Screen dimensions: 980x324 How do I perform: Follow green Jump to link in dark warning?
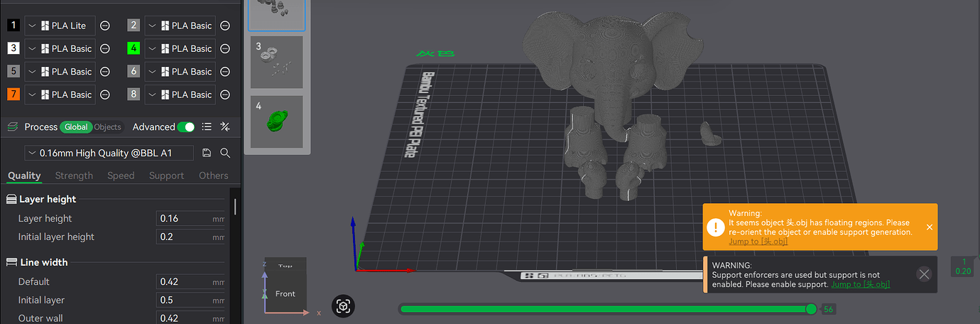(861, 284)
